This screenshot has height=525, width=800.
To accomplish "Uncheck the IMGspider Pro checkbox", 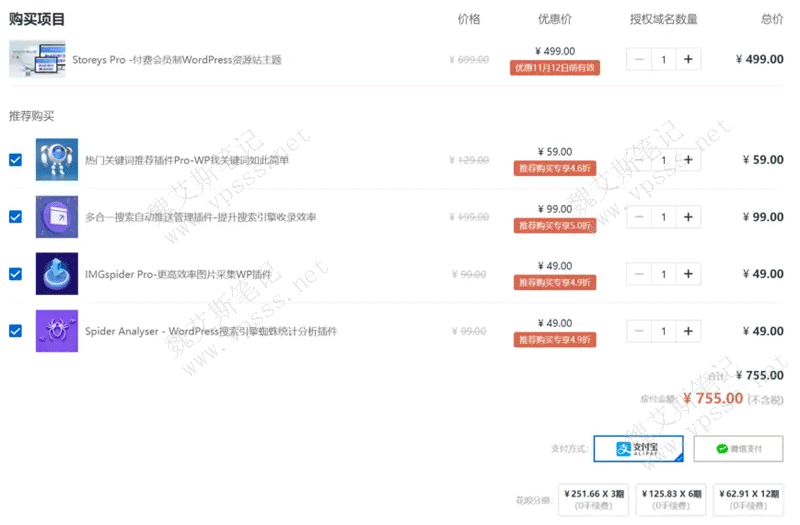I will click(x=15, y=274).
